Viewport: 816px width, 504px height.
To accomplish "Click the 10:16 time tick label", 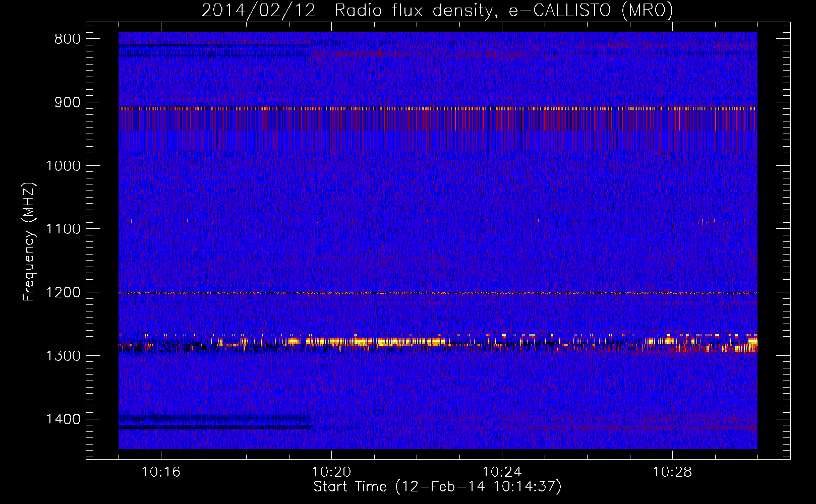I will click(161, 472).
